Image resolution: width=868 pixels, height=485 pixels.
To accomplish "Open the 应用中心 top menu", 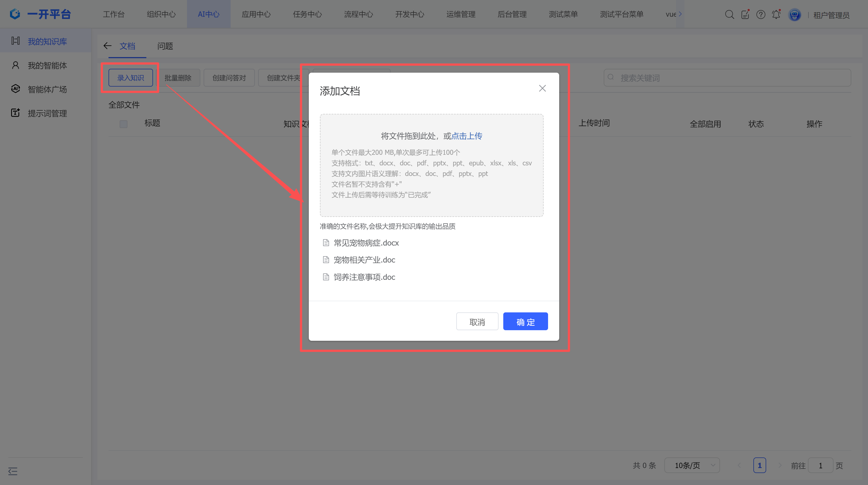I will click(256, 14).
